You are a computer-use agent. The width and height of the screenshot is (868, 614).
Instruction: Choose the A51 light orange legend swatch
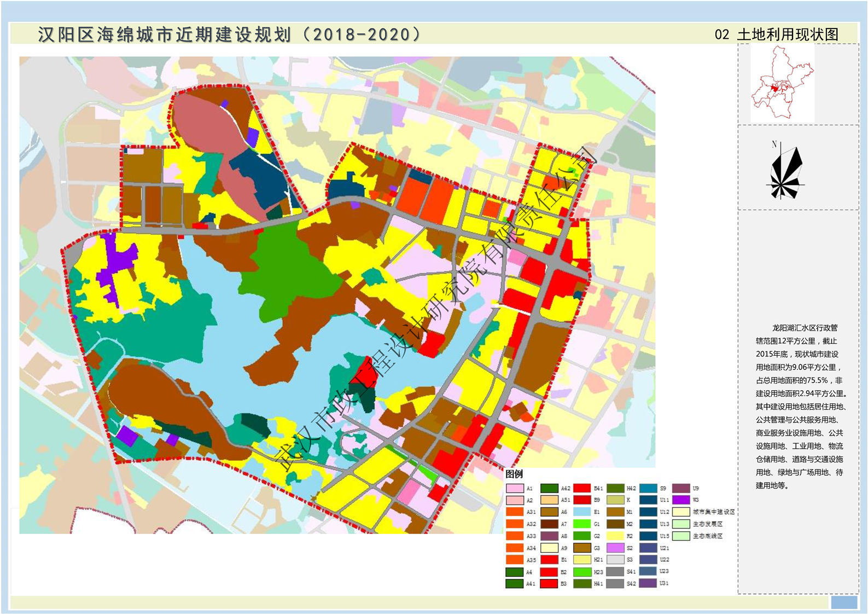(549, 500)
